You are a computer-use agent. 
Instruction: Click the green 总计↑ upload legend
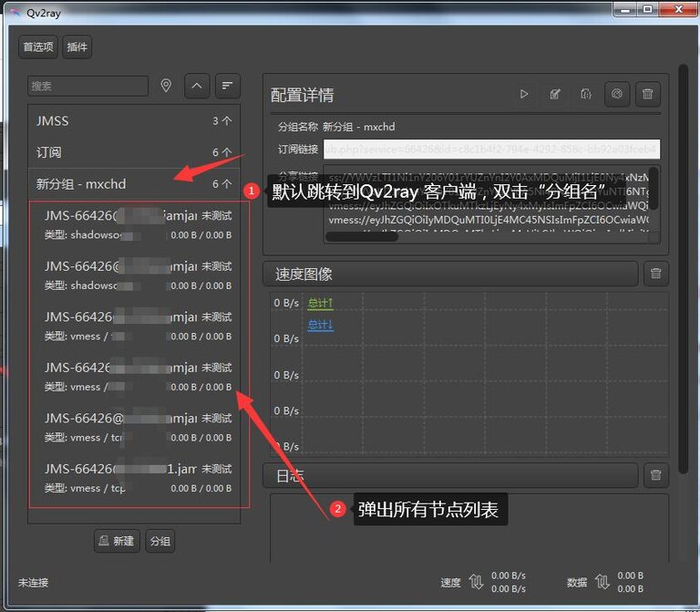click(x=320, y=304)
